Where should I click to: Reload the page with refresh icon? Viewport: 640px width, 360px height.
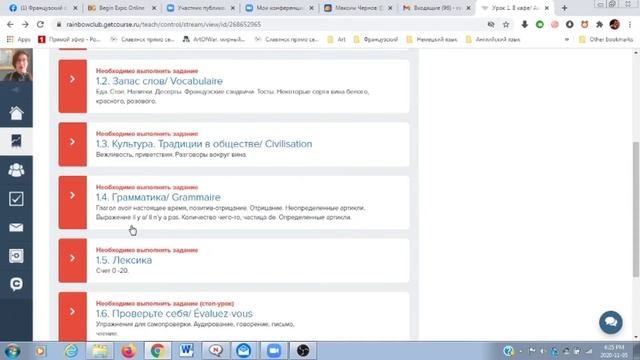40,24
